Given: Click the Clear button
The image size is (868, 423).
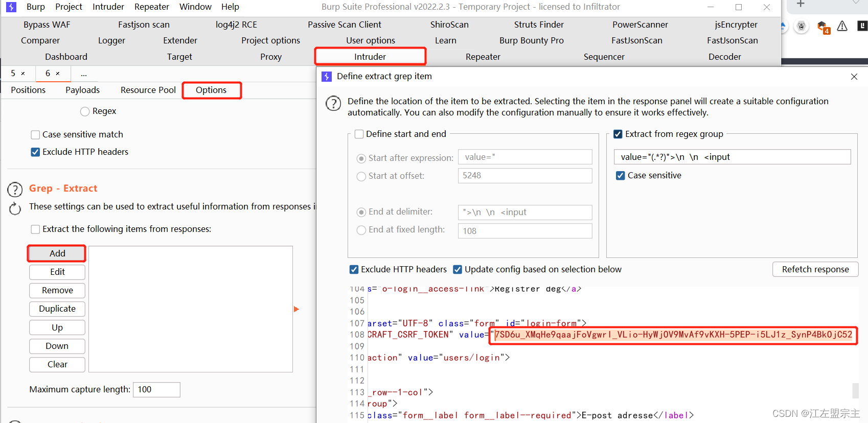Looking at the screenshot, I should tap(57, 364).
